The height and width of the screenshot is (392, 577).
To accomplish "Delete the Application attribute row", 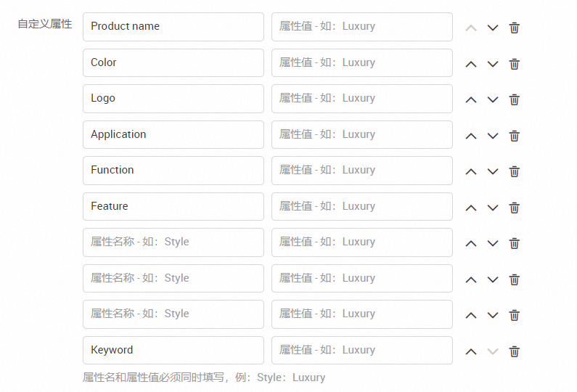I will (x=514, y=136).
